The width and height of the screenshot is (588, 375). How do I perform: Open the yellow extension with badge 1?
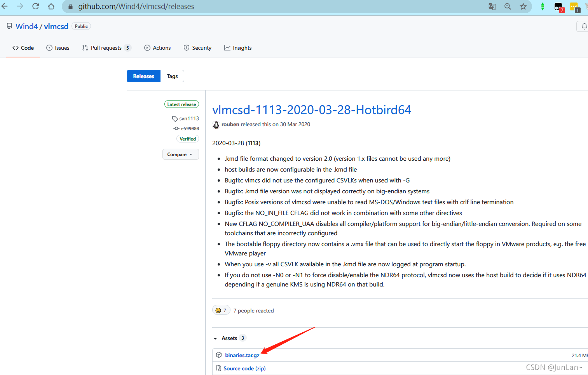[574, 7]
